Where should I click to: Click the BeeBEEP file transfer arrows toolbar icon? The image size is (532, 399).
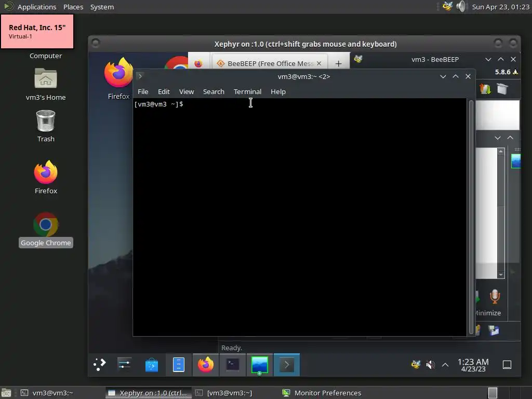coord(485,89)
